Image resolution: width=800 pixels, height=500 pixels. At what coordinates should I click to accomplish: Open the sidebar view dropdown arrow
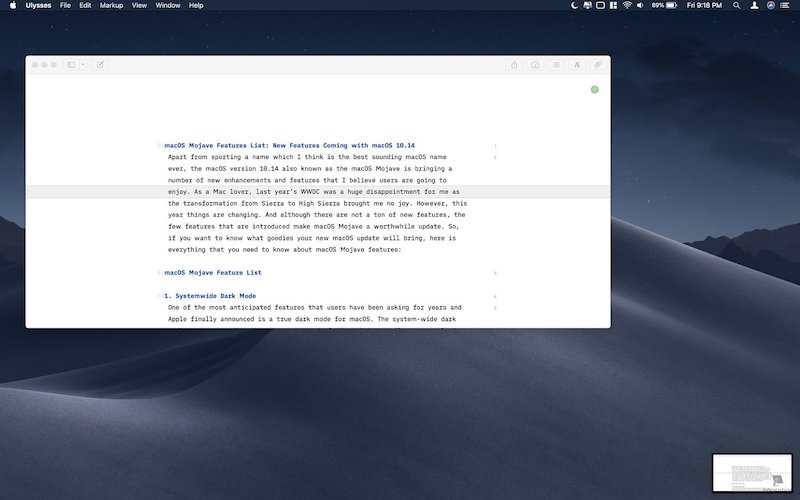click(82, 65)
